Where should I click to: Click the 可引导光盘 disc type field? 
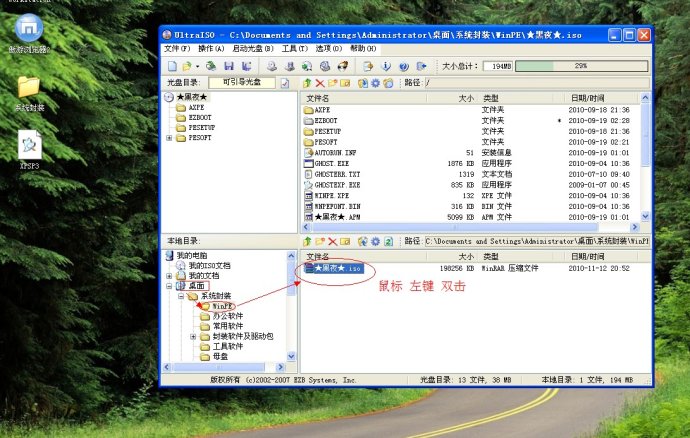pos(242,82)
